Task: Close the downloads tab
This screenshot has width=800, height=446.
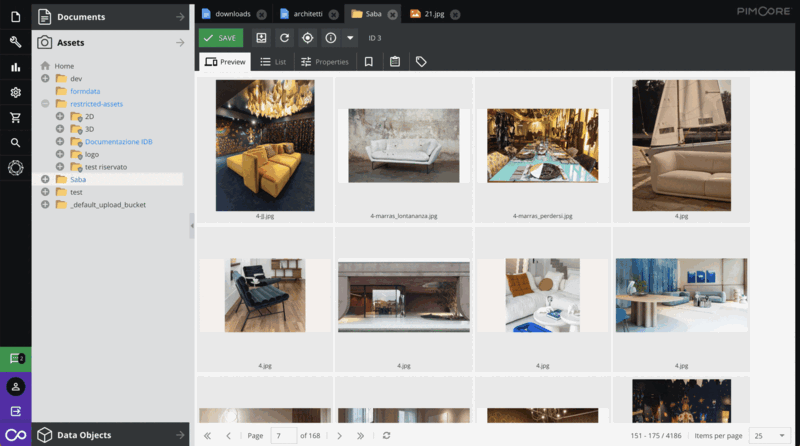Action: point(262,15)
